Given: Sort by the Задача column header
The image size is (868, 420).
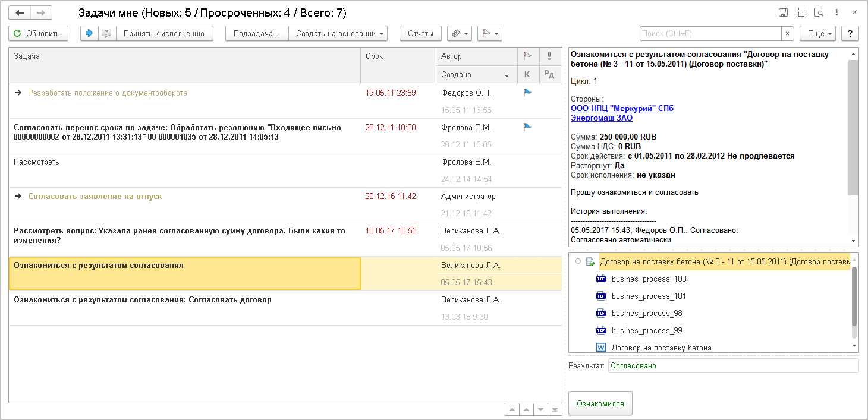Looking at the screenshot, I should pyautogui.click(x=185, y=65).
